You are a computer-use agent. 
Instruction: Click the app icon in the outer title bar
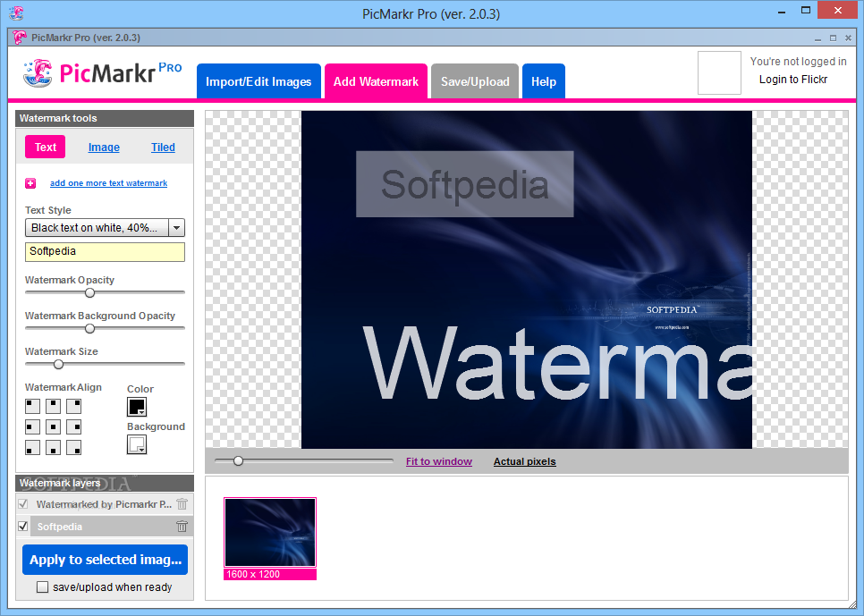[x=16, y=13]
